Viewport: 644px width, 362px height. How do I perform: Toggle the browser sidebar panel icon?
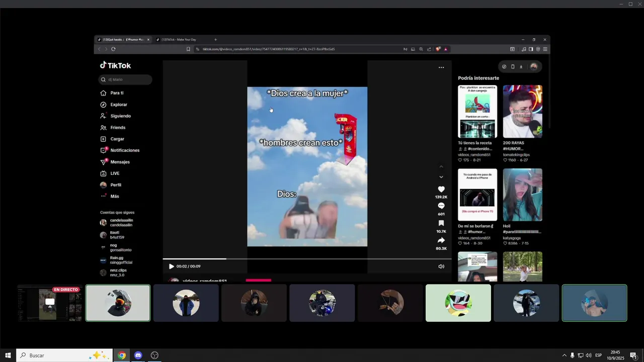pos(531,49)
